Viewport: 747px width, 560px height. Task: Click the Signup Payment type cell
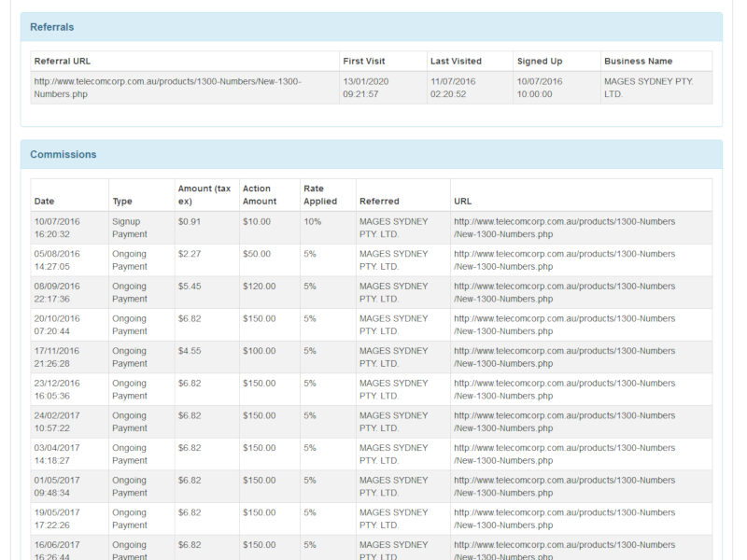pyautogui.click(x=130, y=228)
